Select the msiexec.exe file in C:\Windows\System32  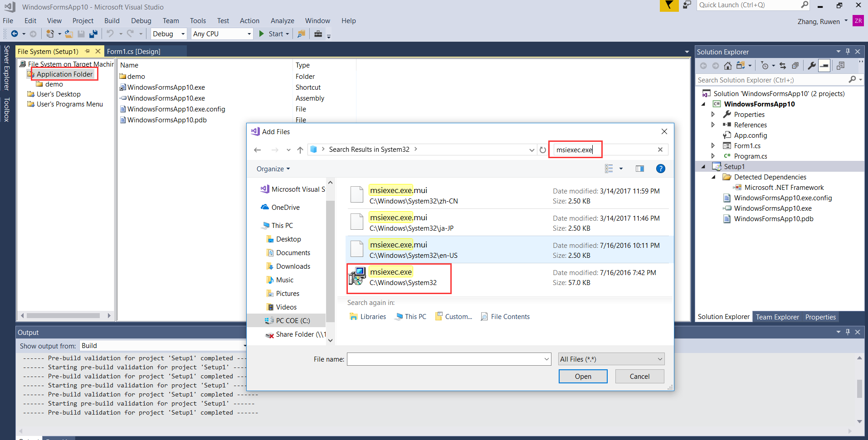pyautogui.click(x=507, y=277)
